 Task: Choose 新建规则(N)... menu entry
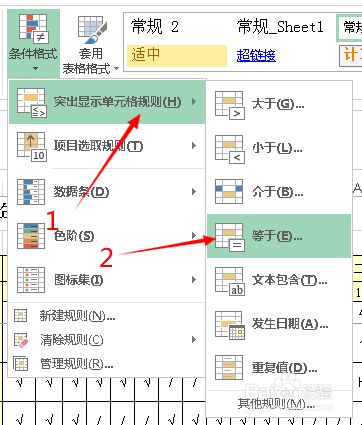point(107,315)
